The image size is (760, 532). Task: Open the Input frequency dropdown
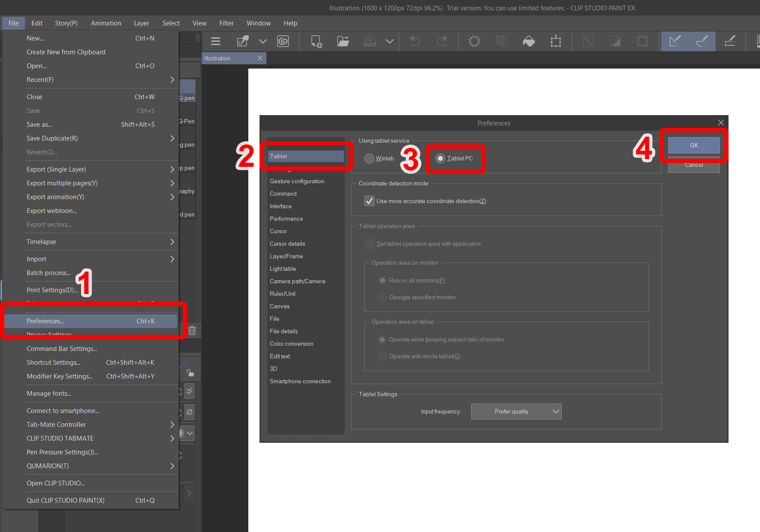click(x=516, y=411)
